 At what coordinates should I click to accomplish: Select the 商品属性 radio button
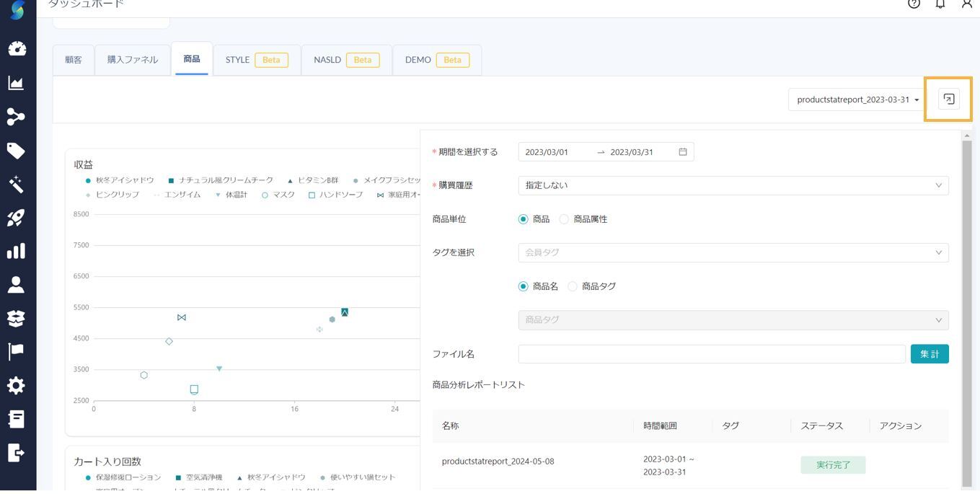click(x=564, y=219)
